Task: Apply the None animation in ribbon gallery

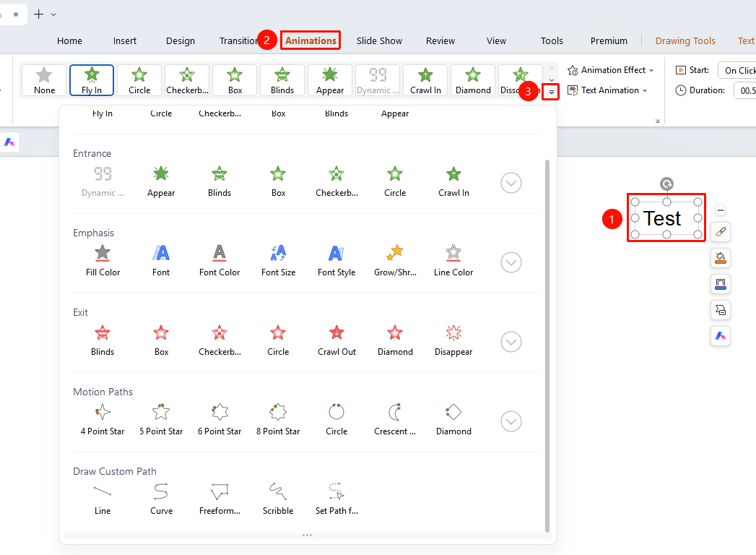Action: [x=44, y=80]
